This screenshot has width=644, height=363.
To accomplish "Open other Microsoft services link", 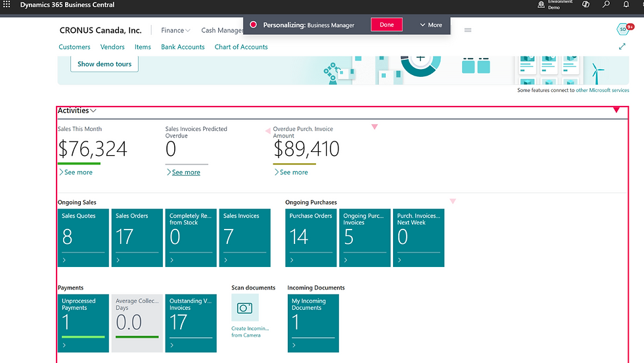I will pos(602,90).
